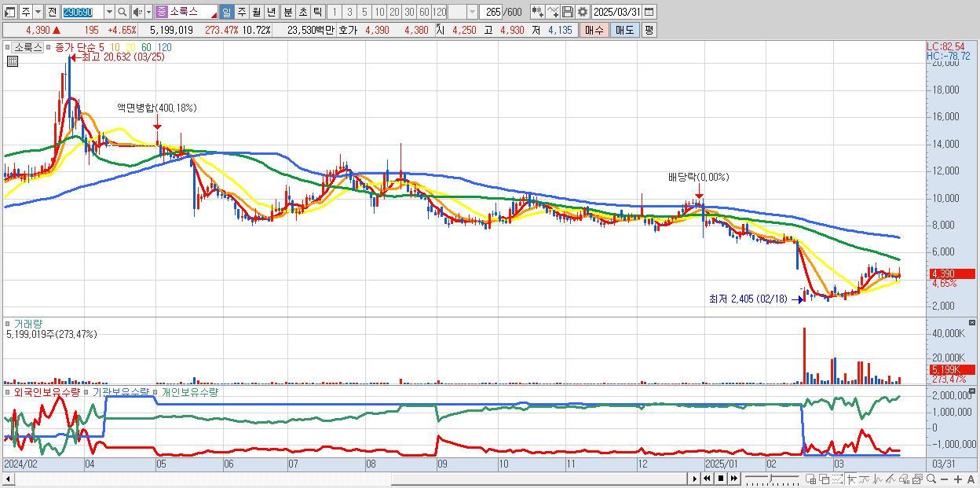Toggle the speaker sound icon

[138, 12]
